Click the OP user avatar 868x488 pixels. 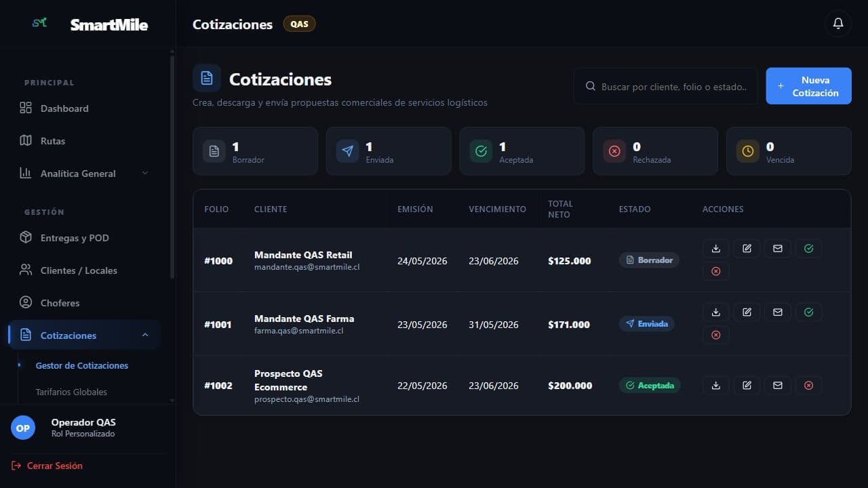pos(23,428)
